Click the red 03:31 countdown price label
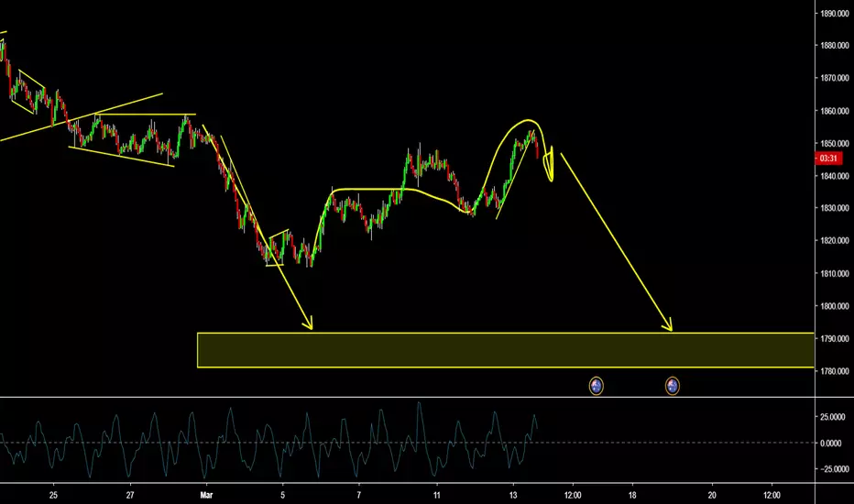 pos(827,159)
